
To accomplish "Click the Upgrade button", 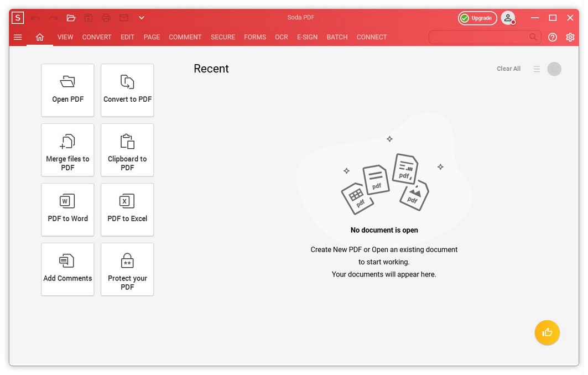I will click(x=477, y=18).
